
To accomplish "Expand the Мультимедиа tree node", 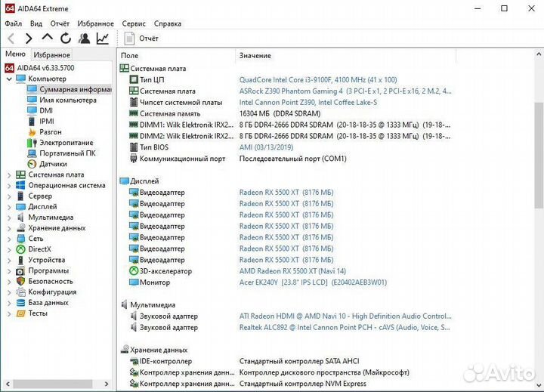I will (x=9, y=218).
